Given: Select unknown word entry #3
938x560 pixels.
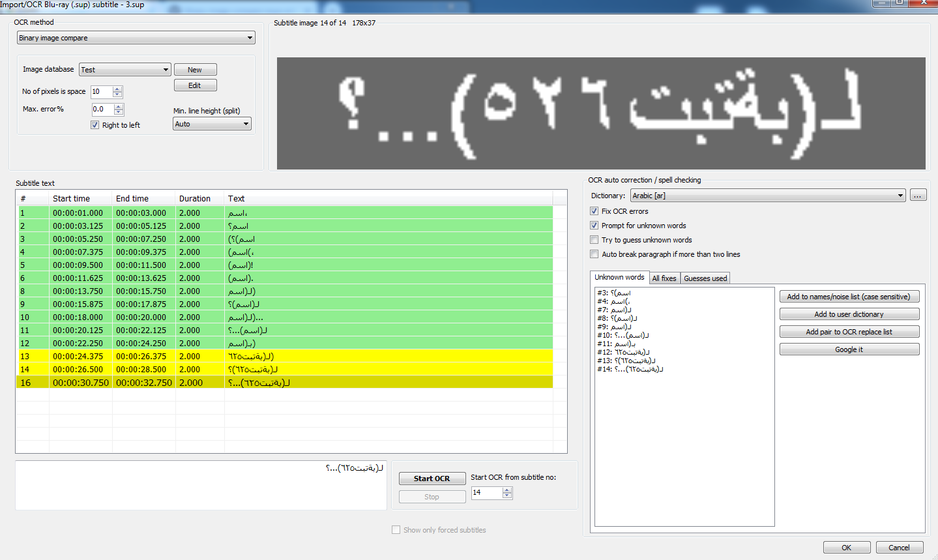Looking at the screenshot, I should (614, 293).
